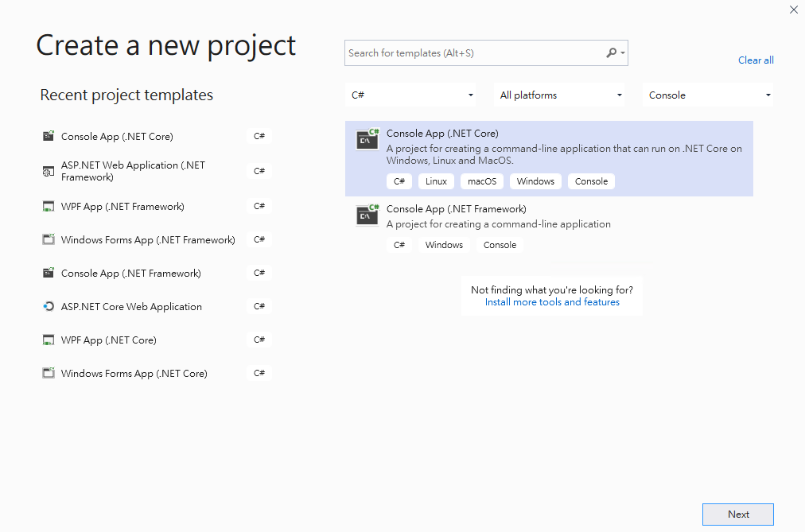Click the Next button

coord(737,514)
